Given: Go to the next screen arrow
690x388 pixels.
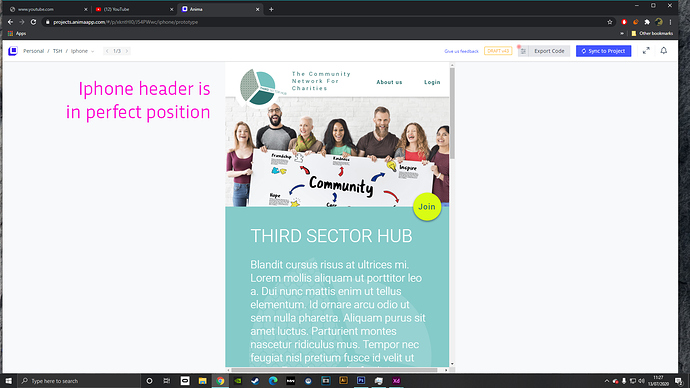Looking at the screenshot, I should coord(127,51).
